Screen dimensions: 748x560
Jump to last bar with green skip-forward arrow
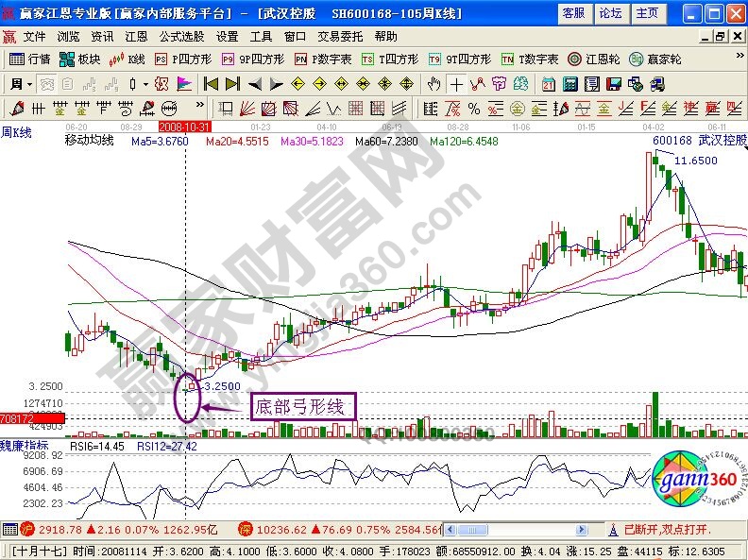click(x=232, y=83)
